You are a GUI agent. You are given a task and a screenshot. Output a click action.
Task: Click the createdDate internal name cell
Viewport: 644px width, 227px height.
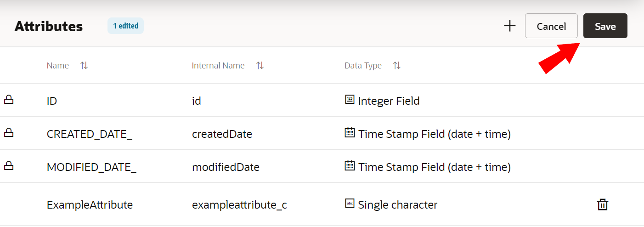tap(222, 134)
